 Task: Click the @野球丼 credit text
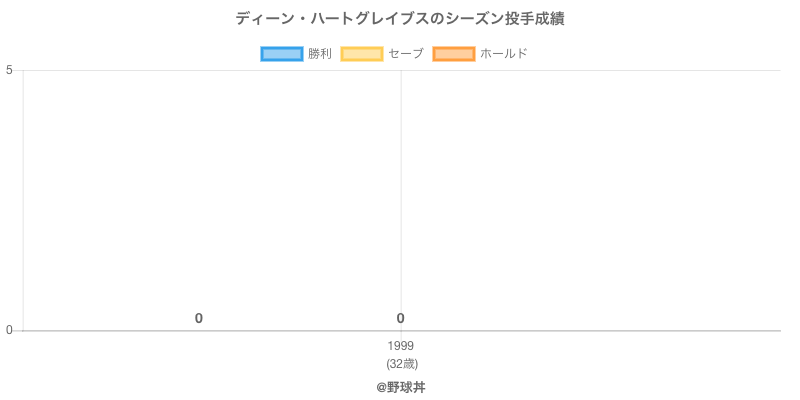pos(401,387)
